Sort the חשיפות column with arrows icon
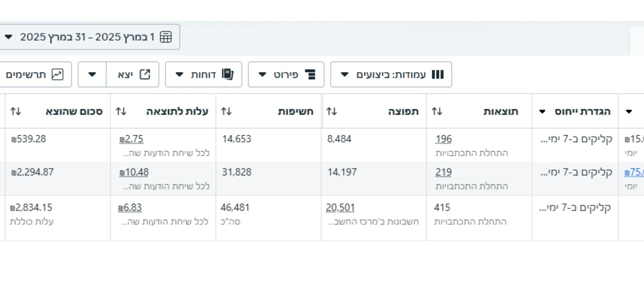This screenshot has height=283, width=644. click(x=226, y=112)
